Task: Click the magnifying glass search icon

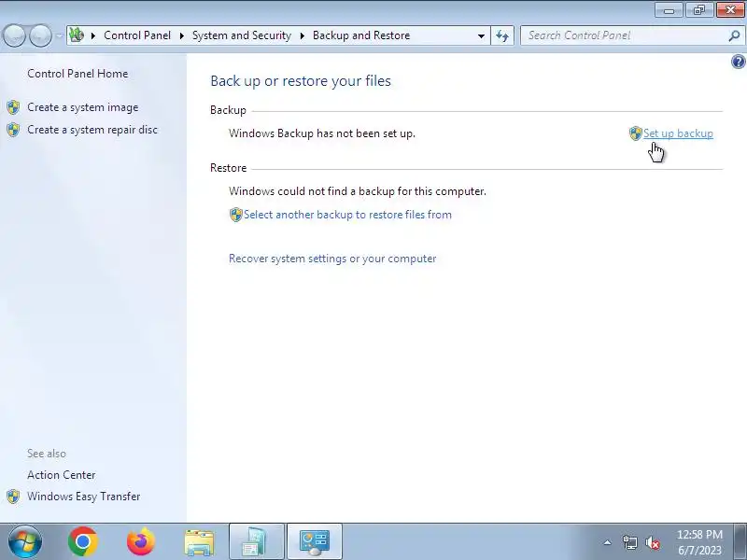Action: (x=734, y=35)
